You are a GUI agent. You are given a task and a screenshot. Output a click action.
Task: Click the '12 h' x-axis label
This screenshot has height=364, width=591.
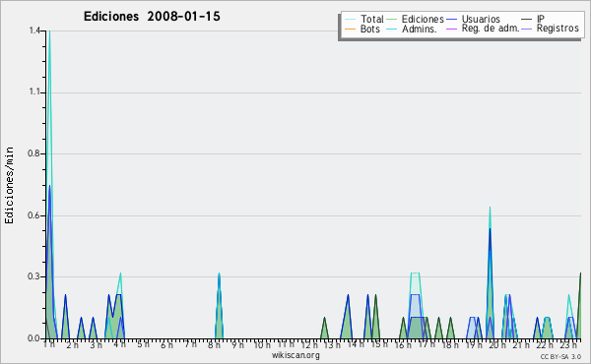tap(309, 344)
